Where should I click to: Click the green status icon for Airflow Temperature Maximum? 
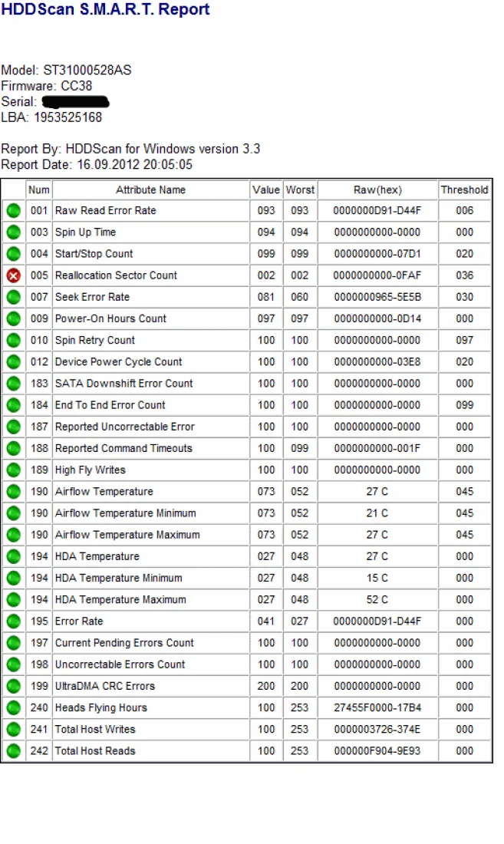pyautogui.click(x=14, y=535)
